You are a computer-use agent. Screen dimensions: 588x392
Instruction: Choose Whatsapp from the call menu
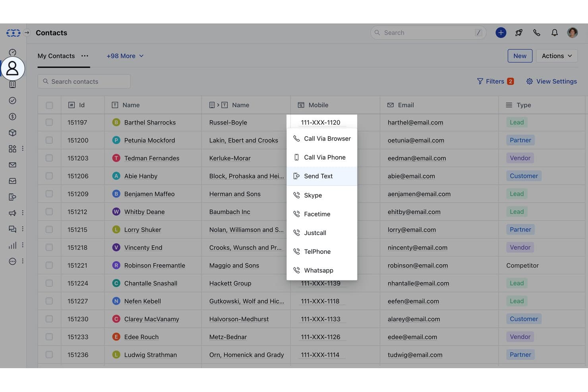click(x=322, y=270)
